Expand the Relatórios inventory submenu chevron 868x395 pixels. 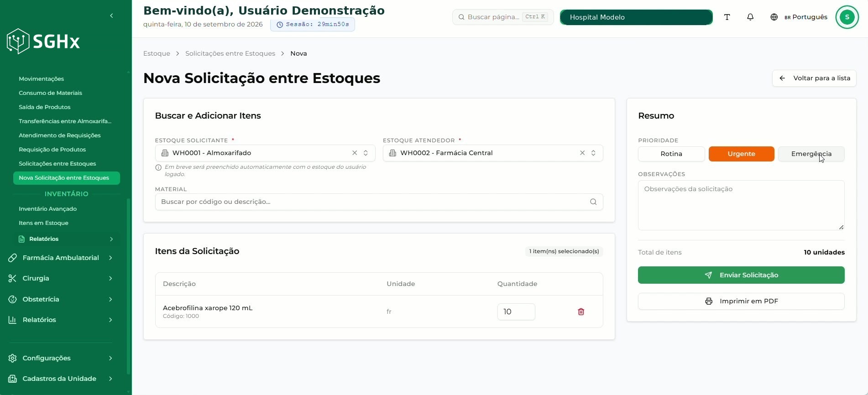[x=111, y=239]
